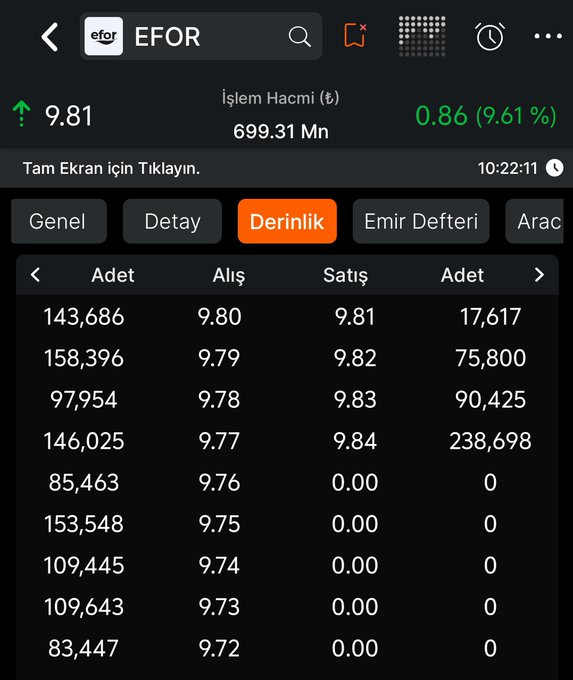Viewport: 573px width, 680px height.
Task: Open the three-dot more options menu
Action: coord(548,36)
